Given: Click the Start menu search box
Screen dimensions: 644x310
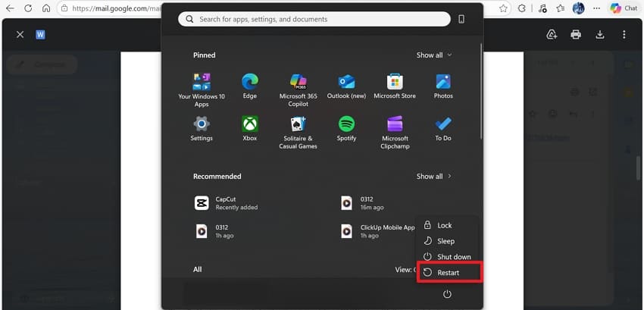Looking at the screenshot, I should click(x=314, y=19).
